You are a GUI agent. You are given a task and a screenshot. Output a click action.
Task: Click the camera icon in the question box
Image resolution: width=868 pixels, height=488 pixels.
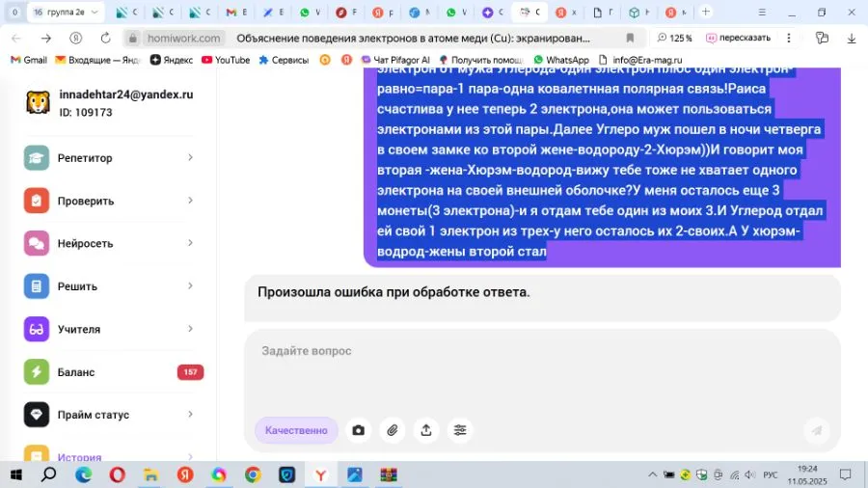[358, 430]
